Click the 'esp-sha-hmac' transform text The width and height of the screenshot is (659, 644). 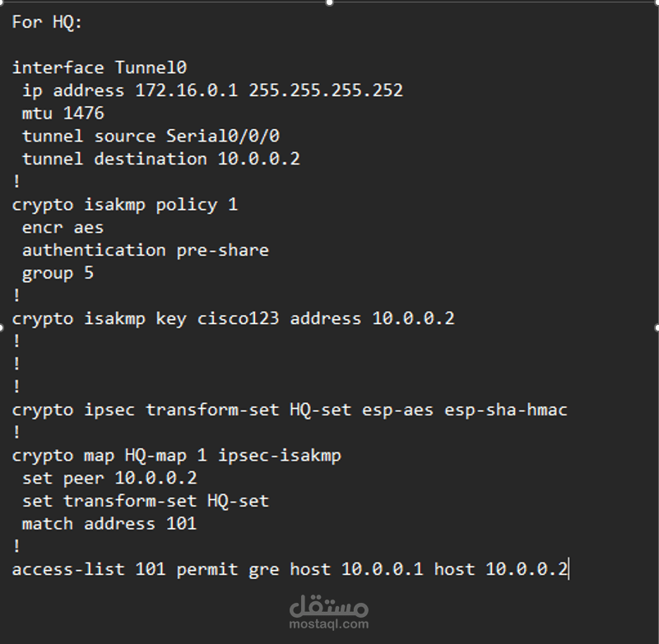click(506, 410)
